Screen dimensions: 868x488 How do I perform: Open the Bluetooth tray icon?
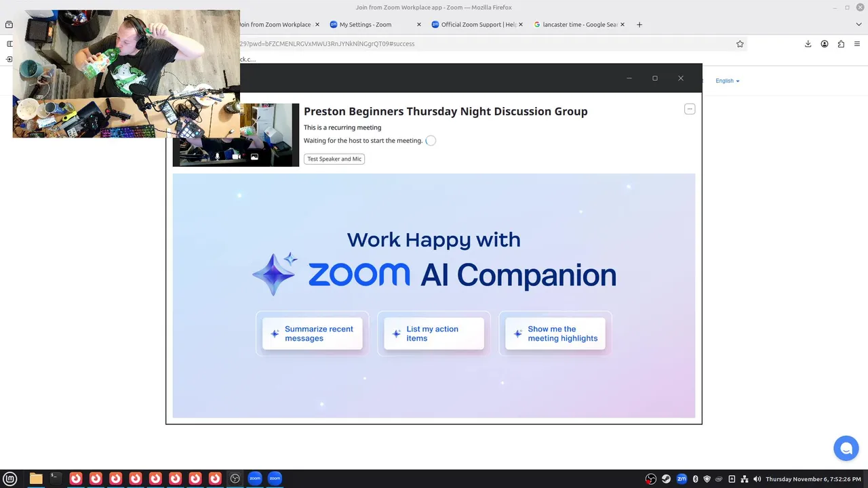[695, 479]
